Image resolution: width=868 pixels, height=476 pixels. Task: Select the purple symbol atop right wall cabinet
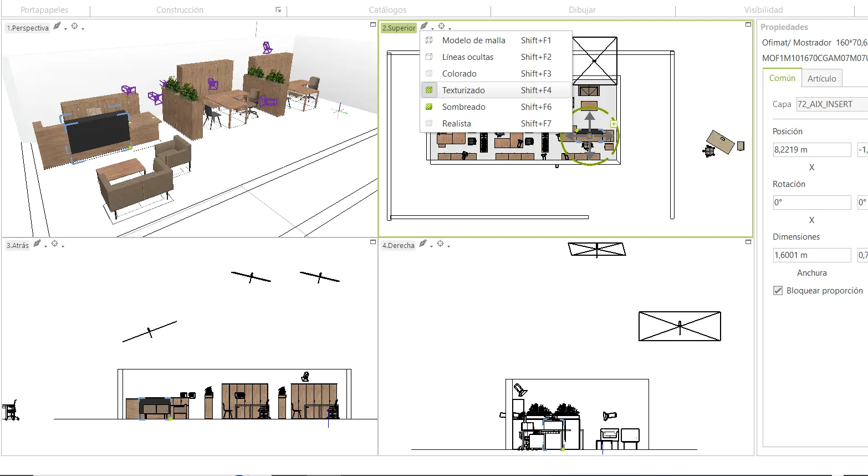(x=267, y=48)
